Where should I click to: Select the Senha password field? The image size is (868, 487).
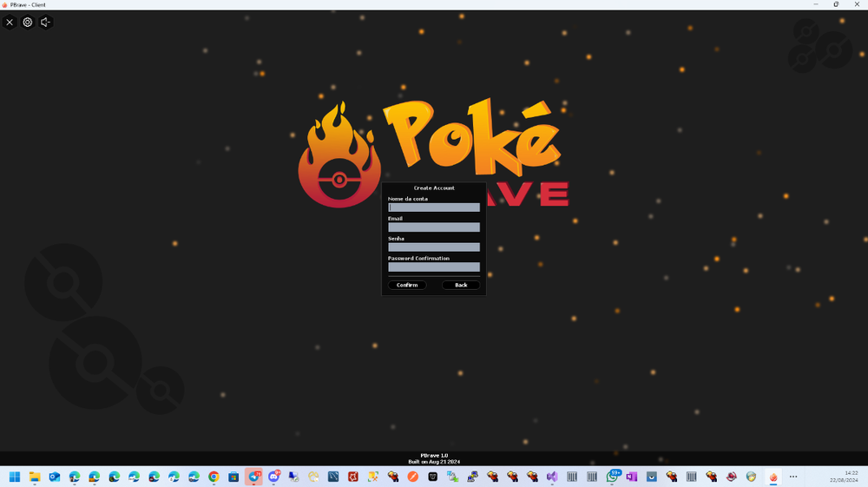(x=434, y=247)
